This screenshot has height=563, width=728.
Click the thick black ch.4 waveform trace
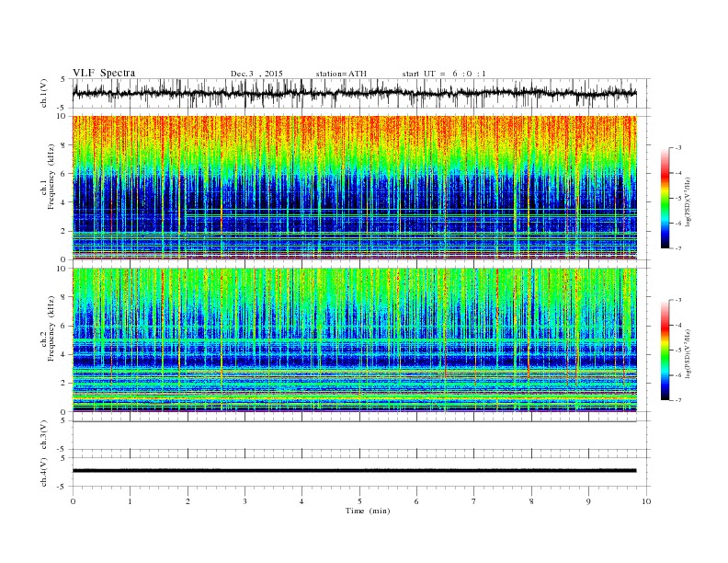coord(354,471)
